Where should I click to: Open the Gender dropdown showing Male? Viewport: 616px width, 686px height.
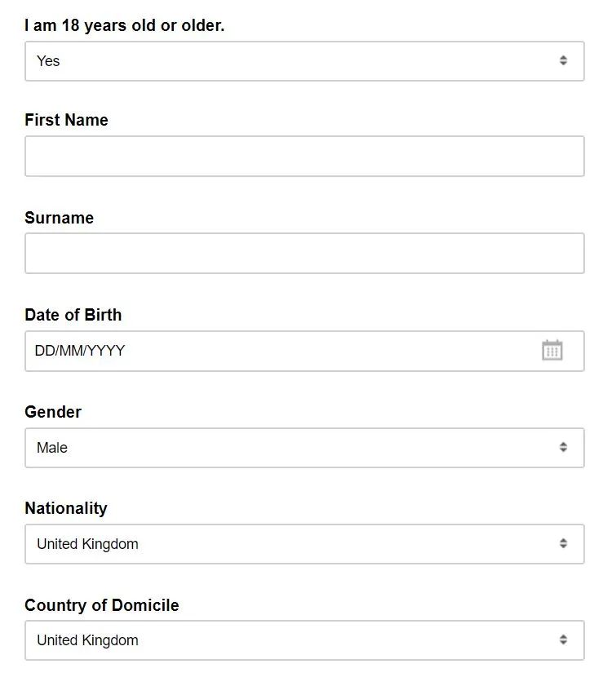click(x=304, y=448)
